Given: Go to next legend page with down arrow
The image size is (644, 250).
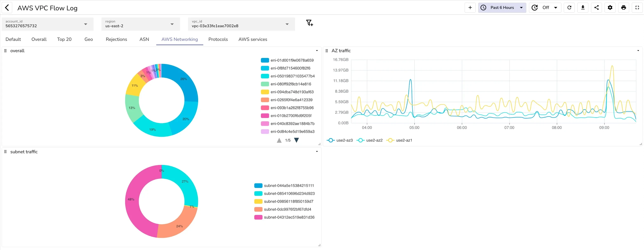Looking at the screenshot, I should point(296,140).
